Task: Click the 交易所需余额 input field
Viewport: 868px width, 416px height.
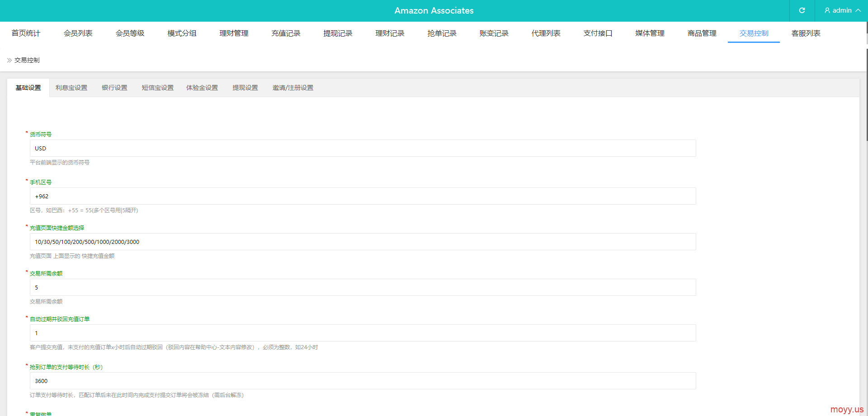Action: pos(363,287)
